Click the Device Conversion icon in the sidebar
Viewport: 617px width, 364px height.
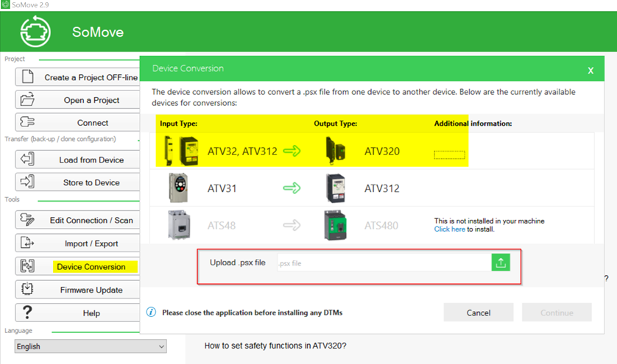pyautogui.click(x=27, y=265)
